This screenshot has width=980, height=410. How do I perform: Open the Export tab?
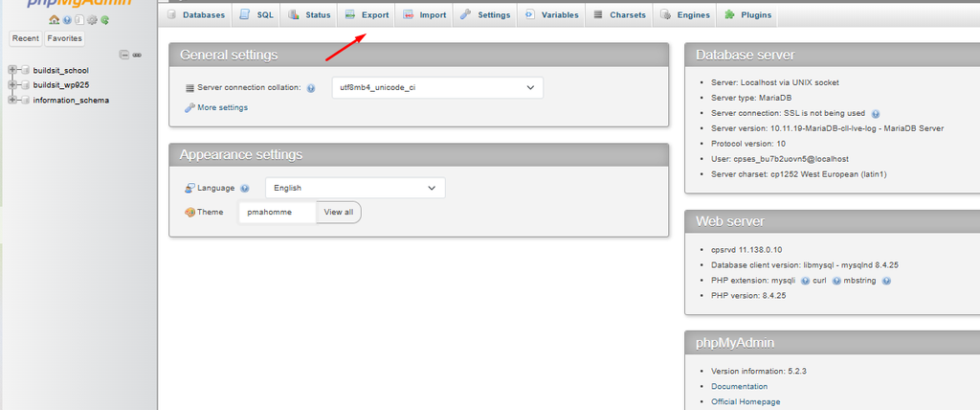(x=367, y=15)
